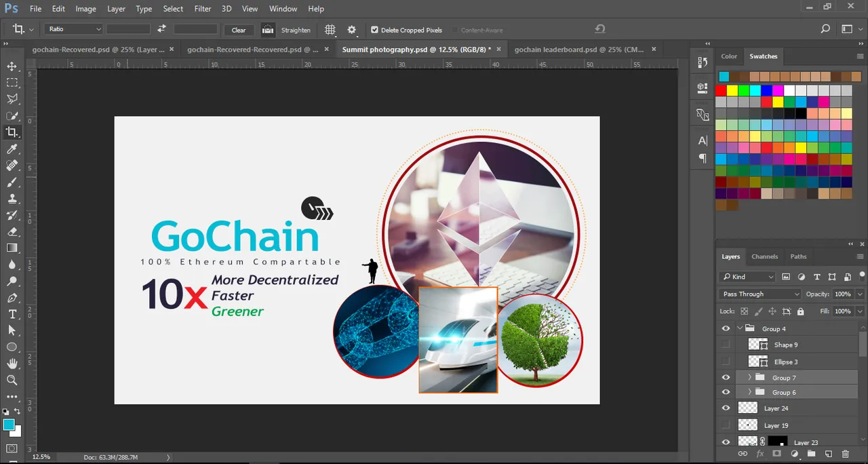Select the Eraser tool

click(x=12, y=232)
